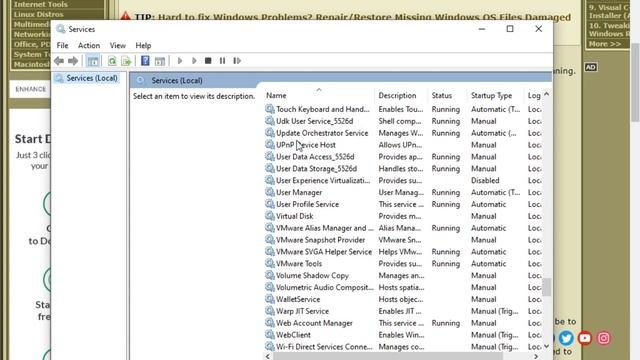Open the File menu
This screenshot has height=360, width=640.
pyautogui.click(x=62, y=45)
